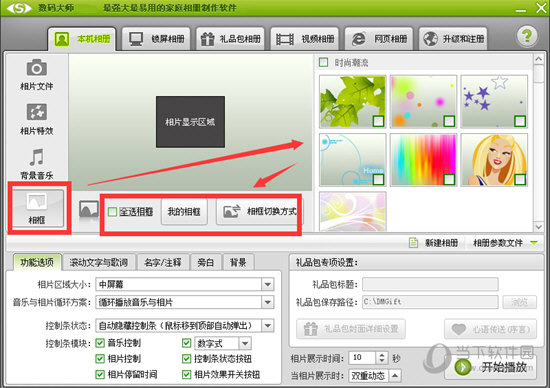Image resolution: width=550 pixels, height=388 pixels.
Task: Select the 相框 frame sidebar button
Action: (x=38, y=208)
